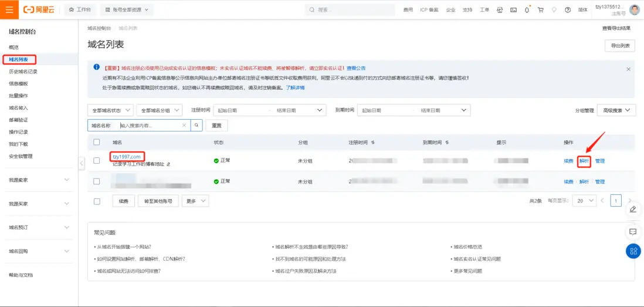Click the notification bell icon

tap(527, 10)
